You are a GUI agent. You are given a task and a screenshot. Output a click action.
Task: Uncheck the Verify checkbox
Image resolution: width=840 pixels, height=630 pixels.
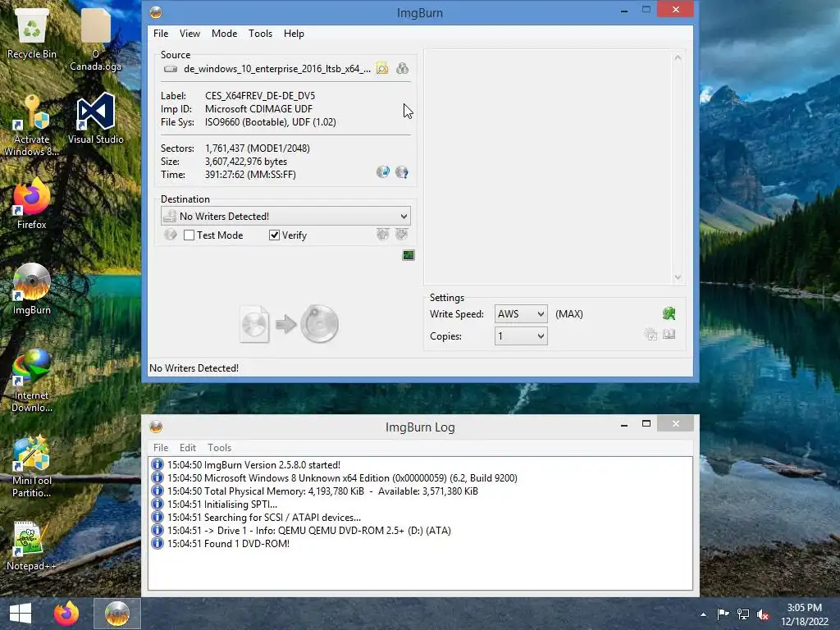click(x=274, y=235)
